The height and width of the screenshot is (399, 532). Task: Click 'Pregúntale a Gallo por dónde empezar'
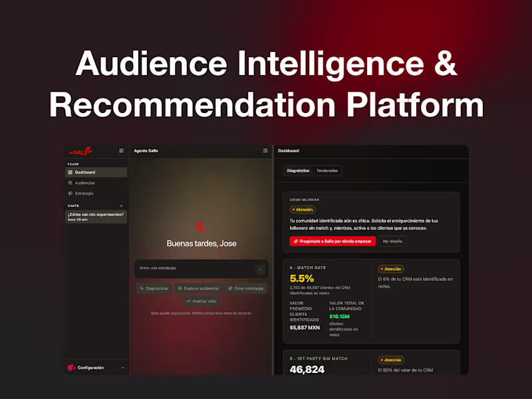[x=332, y=241]
